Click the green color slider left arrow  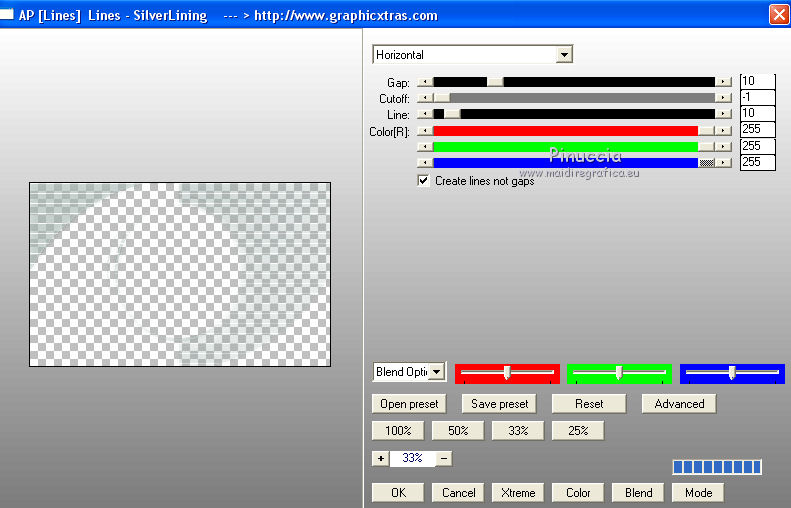tap(425, 147)
